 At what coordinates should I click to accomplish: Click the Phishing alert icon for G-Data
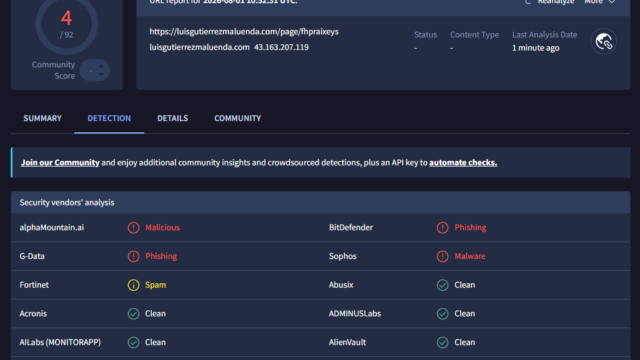(x=133, y=256)
